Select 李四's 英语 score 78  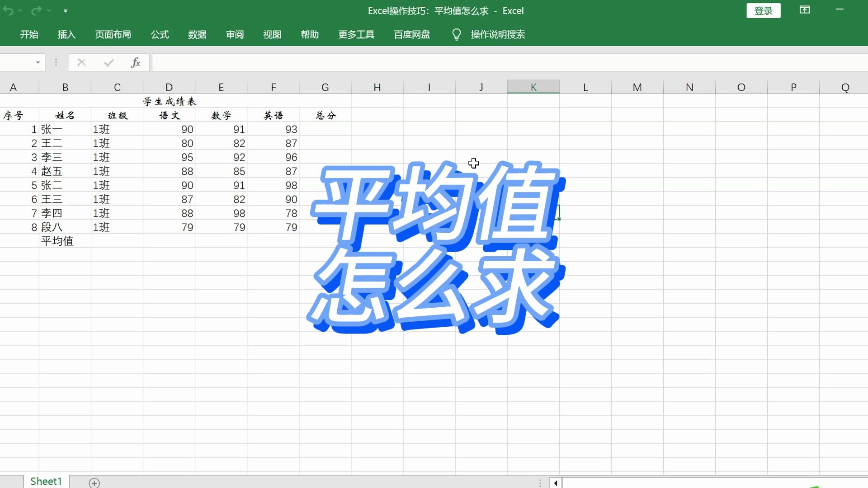tap(273, 213)
